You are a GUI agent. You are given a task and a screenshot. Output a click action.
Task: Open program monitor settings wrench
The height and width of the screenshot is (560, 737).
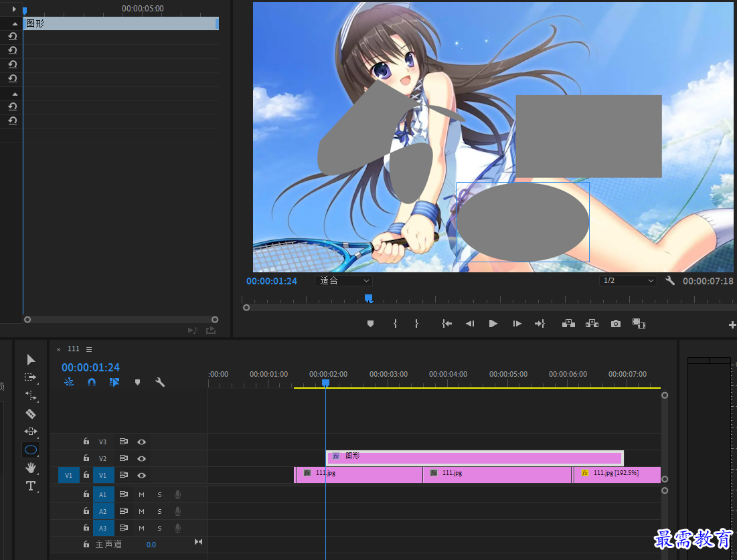(670, 281)
